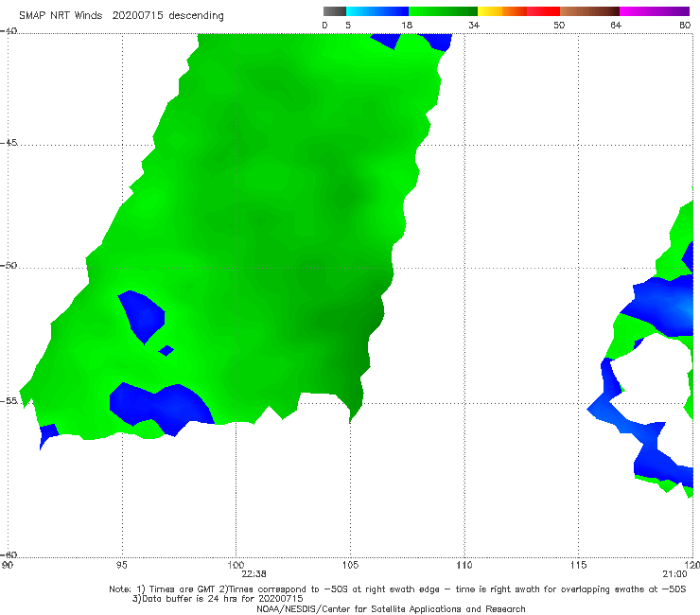The image size is (700, 615).
Task: Click the 'SMAP NRT Winds' title text
Action: 61,15
